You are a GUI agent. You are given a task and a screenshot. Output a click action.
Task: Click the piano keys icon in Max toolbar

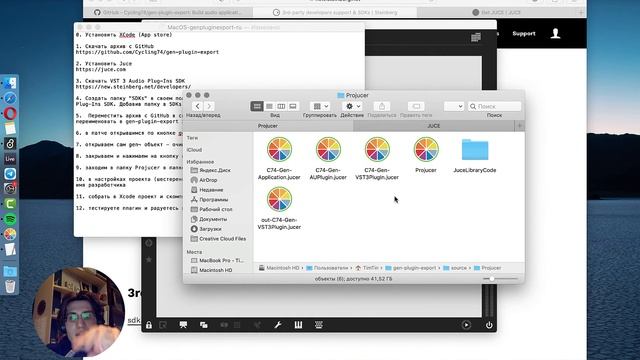coord(298,325)
